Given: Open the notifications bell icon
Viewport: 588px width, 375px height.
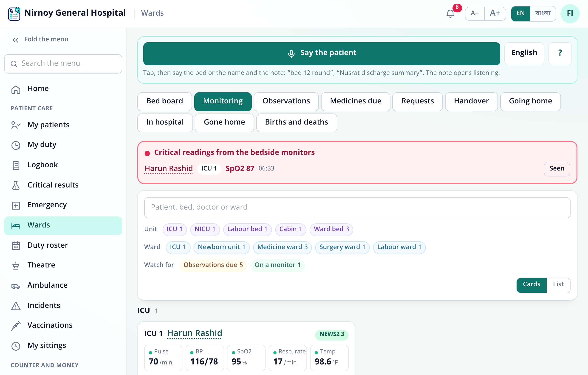Looking at the screenshot, I should 450,13.
